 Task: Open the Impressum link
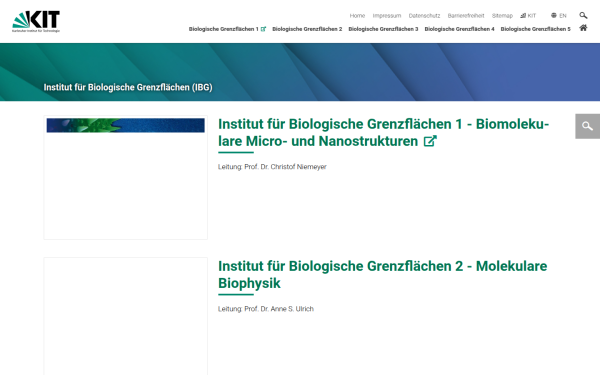pos(387,16)
